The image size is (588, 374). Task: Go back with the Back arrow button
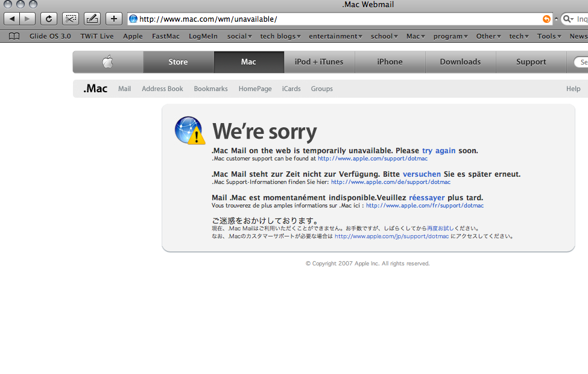(x=11, y=19)
